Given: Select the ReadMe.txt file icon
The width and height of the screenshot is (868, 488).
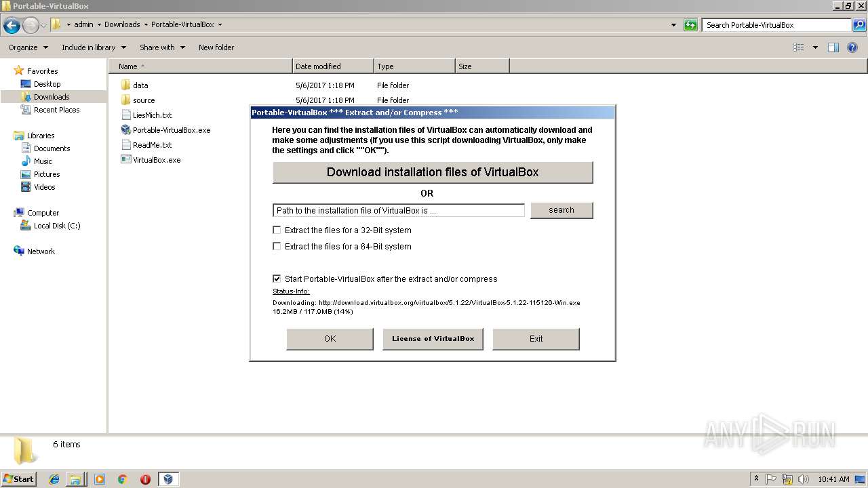Looking at the screenshot, I should pos(125,145).
